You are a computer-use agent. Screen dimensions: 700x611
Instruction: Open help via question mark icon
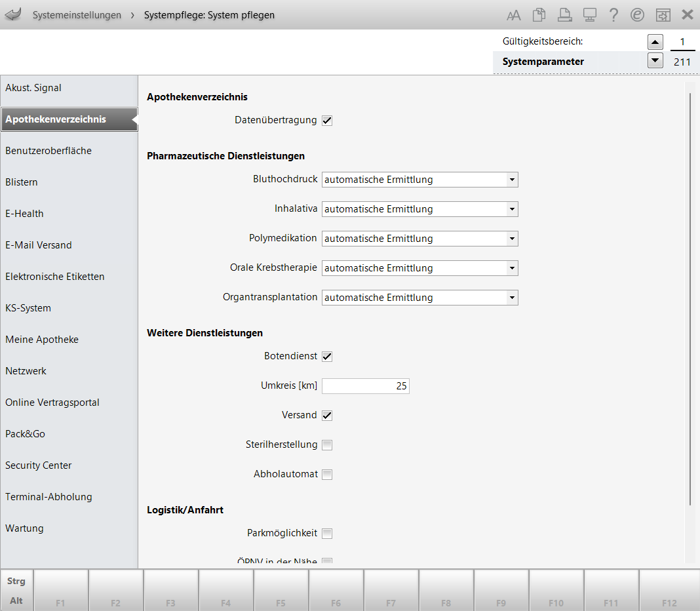pyautogui.click(x=613, y=15)
